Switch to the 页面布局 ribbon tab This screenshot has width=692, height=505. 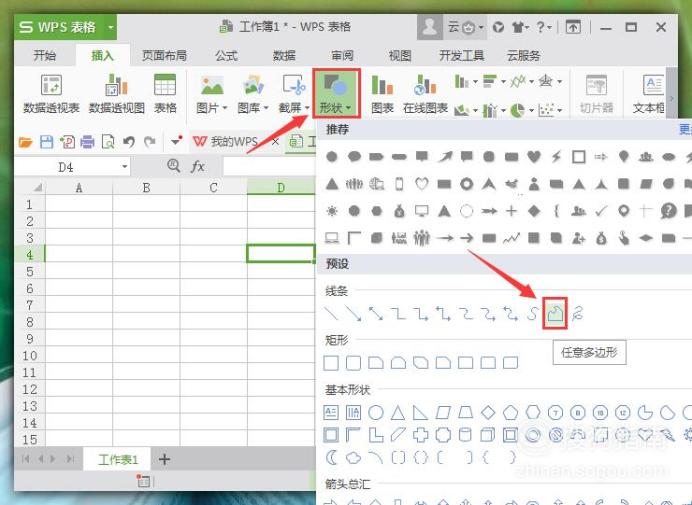tap(164, 56)
